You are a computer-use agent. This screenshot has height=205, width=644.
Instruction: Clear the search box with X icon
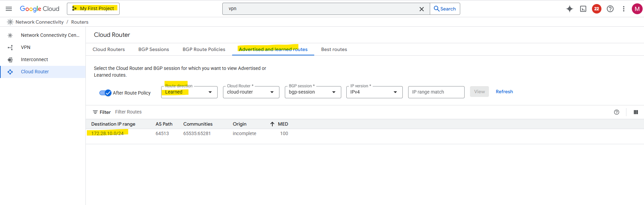click(422, 9)
